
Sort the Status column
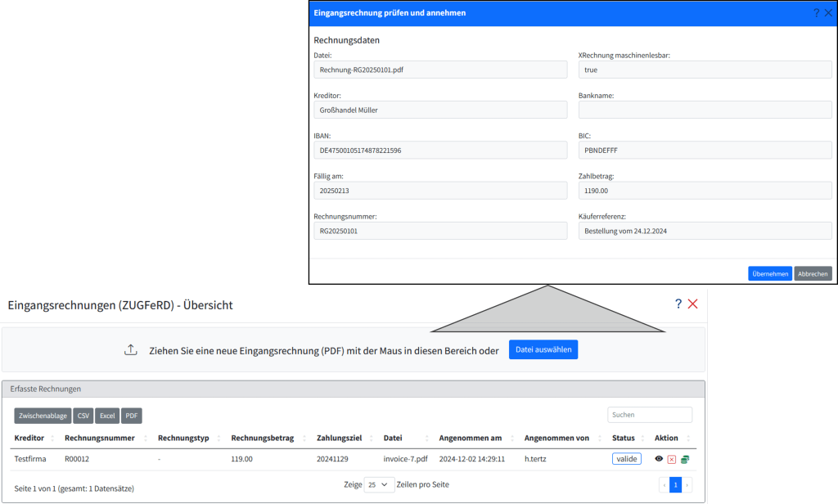622,438
